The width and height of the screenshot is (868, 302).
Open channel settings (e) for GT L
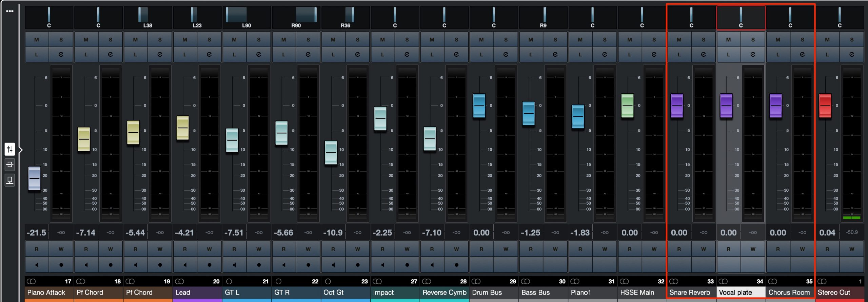coord(259,54)
